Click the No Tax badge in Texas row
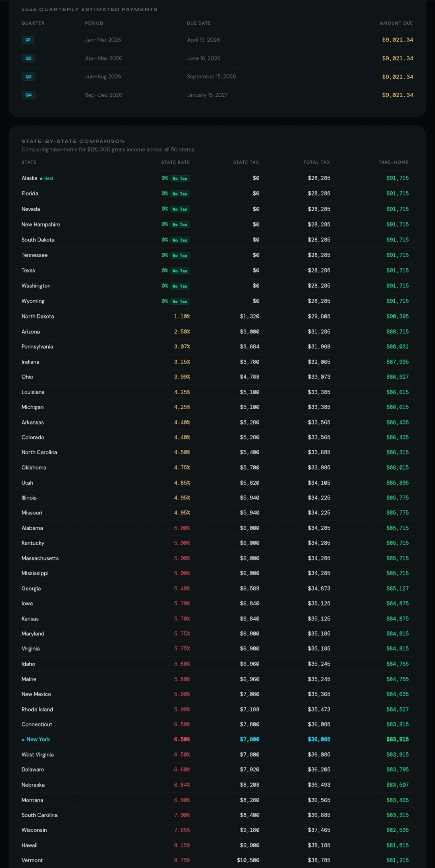Image resolution: width=435 pixels, height=868 pixels. [x=180, y=271]
